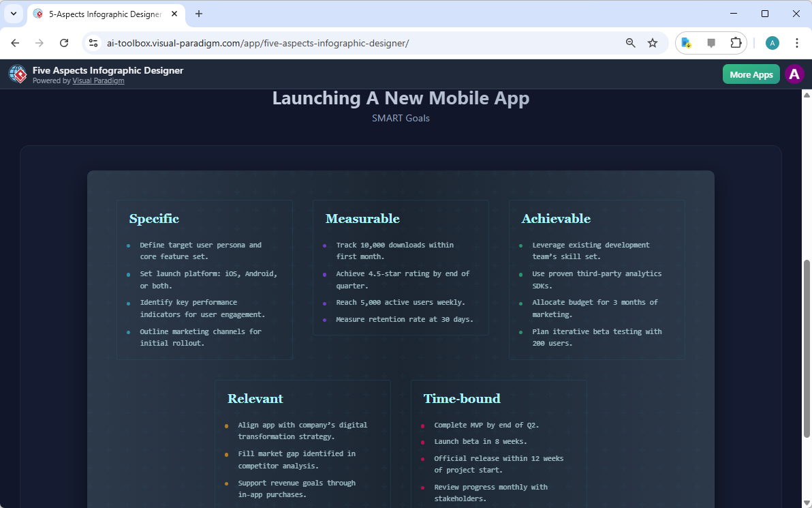Select the 5-Aspects Infographic Designer tab
The height and width of the screenshot is (508, 812).
(x=102, y=13)
